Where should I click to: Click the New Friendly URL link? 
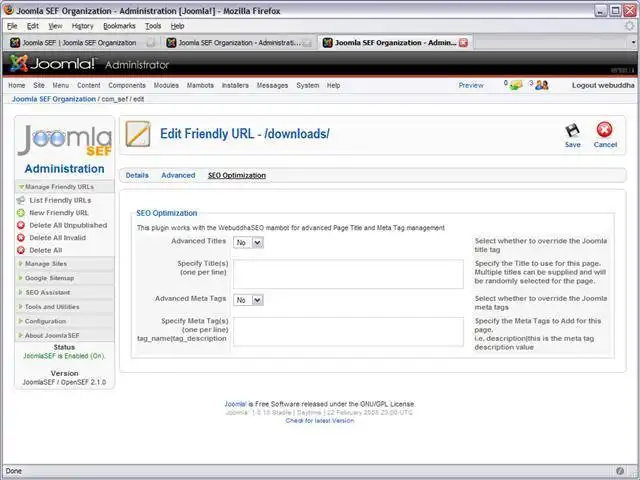[x=59, y=213]
